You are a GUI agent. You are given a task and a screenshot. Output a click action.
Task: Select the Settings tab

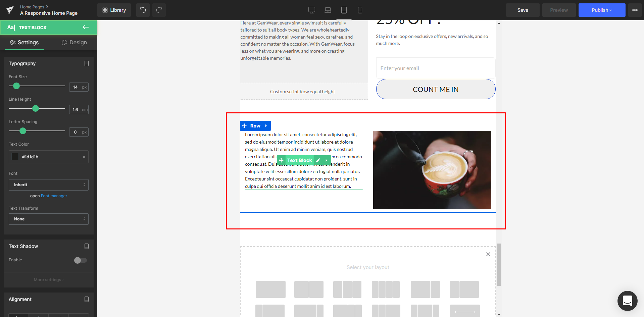(x=24, y=43)
